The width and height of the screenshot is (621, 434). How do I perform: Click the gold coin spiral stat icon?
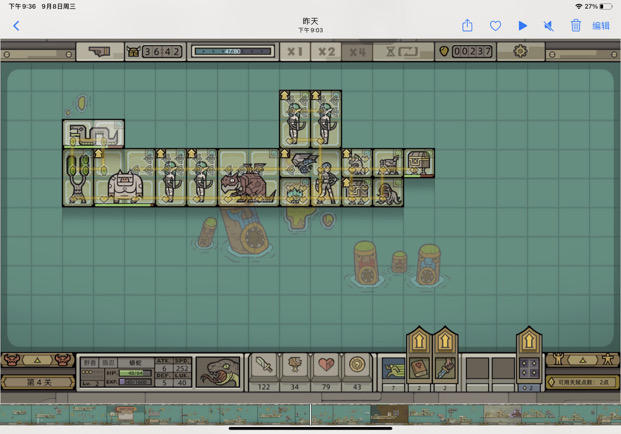pyautogui.click(x=357, y=365)
